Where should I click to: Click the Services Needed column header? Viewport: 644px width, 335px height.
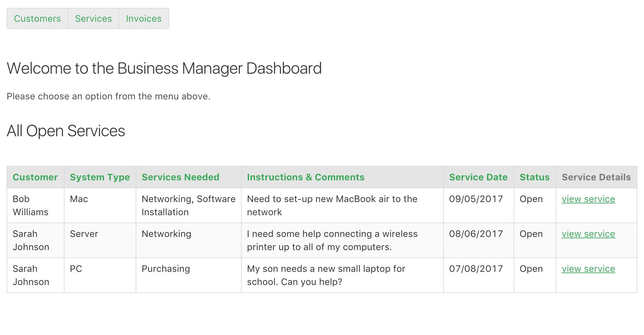pos(180,177)
